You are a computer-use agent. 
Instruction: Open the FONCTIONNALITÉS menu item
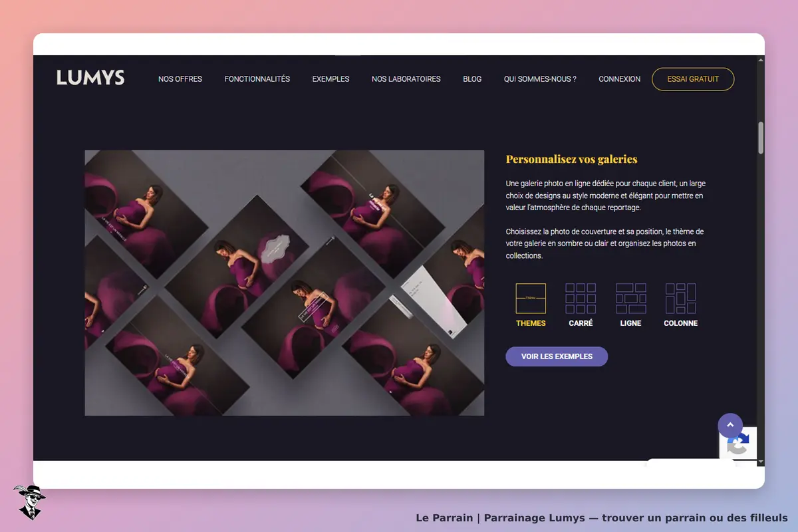point(257,79)
